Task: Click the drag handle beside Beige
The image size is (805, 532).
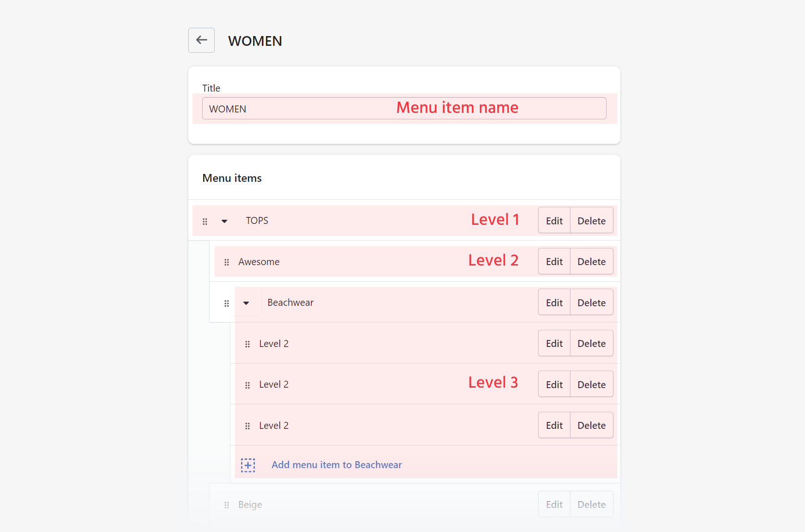Action: pyautogui.click(x=227, y=505)
